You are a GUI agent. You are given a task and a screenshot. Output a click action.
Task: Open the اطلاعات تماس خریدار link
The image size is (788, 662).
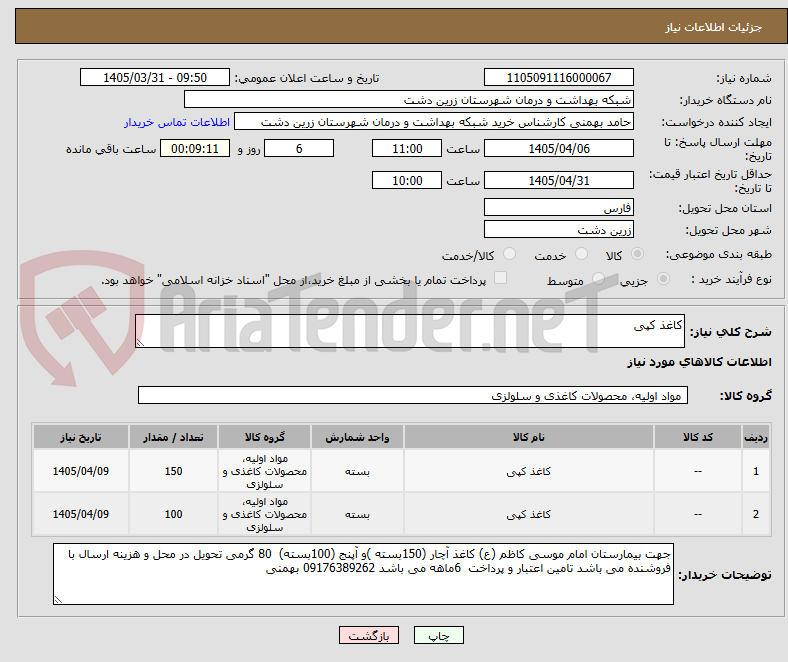177,122
